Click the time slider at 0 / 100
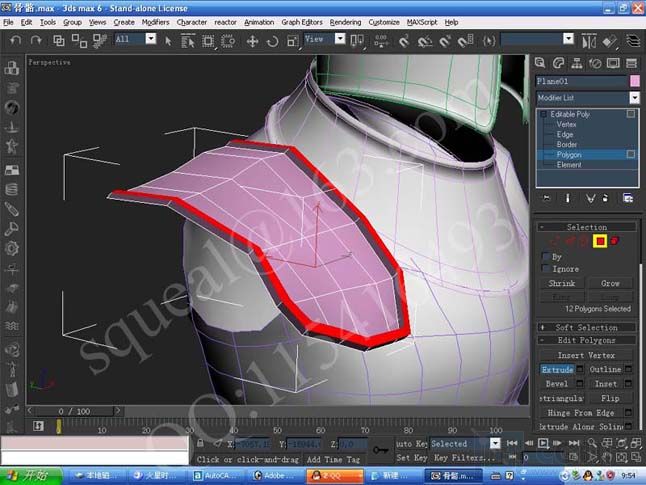The height and width of the screenshot is (485, 646). 74,411
